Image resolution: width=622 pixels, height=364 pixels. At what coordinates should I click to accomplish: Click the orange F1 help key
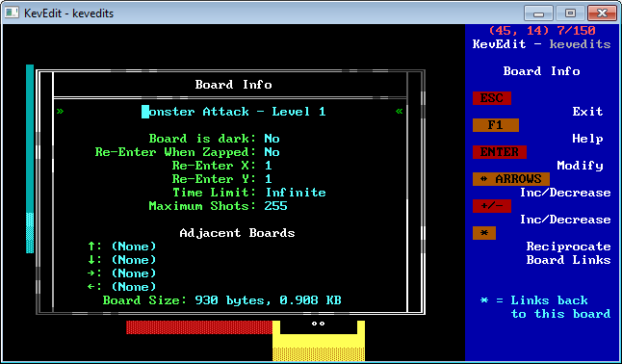[x=496, y=125]
